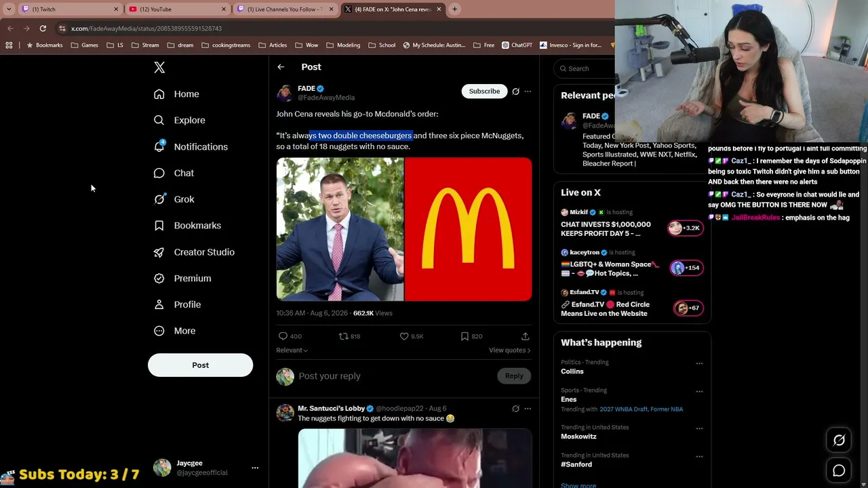Open the floating Grok button at bottom right
868x488 pixels.
tap(839, 441)
